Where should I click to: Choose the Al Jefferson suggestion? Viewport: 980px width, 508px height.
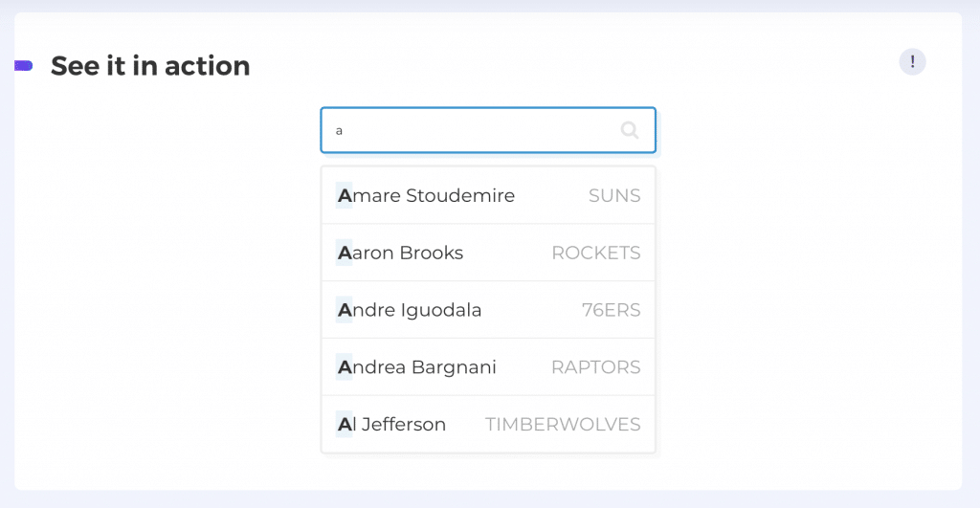pos(488,424)
